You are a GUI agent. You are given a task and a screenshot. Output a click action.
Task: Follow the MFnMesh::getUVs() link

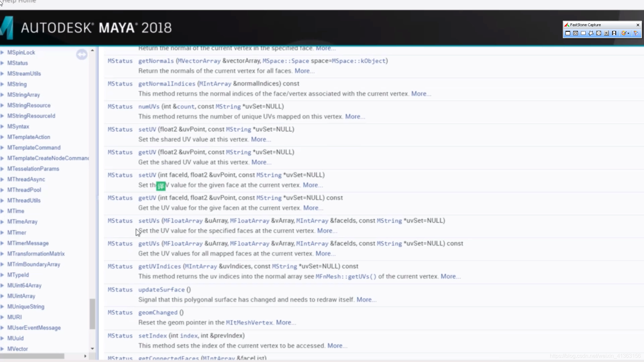[346, 277]
